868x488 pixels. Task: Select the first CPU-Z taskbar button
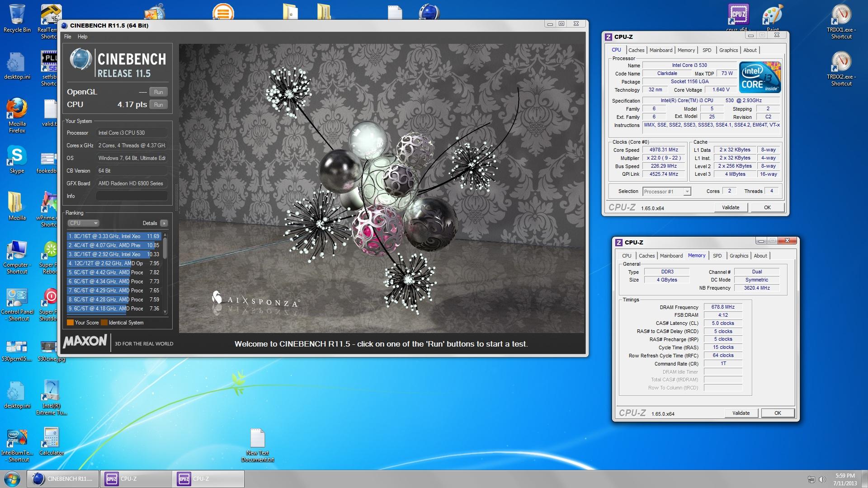135,479
